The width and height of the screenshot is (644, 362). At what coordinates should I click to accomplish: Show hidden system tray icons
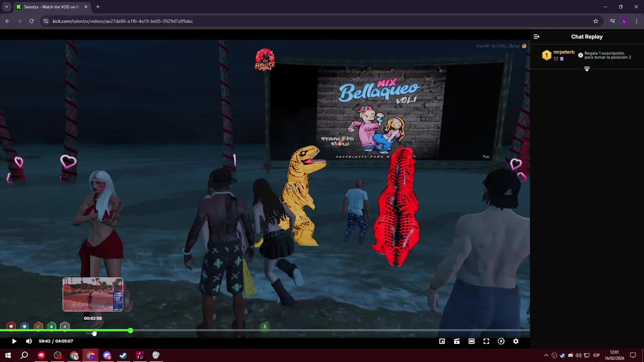[x=546, y=355]
